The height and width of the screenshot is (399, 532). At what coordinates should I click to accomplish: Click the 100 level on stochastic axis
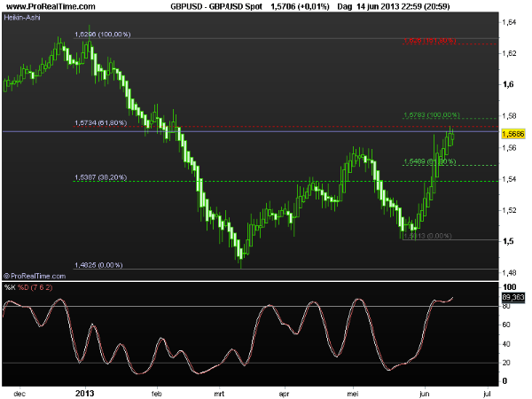(509, 287)
